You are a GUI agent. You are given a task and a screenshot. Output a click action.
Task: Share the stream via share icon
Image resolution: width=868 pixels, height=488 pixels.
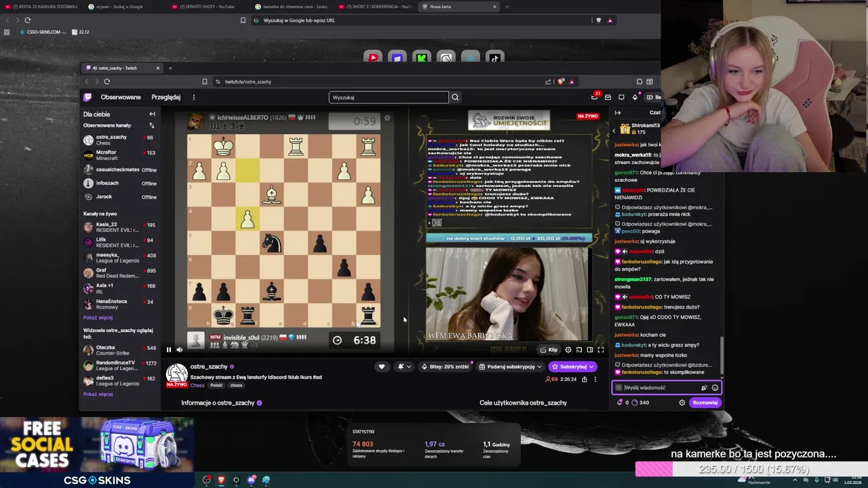click(x=585, y=380)
